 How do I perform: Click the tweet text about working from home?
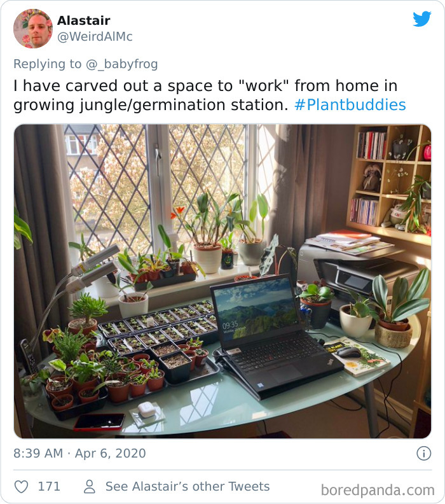click(209, 95)
